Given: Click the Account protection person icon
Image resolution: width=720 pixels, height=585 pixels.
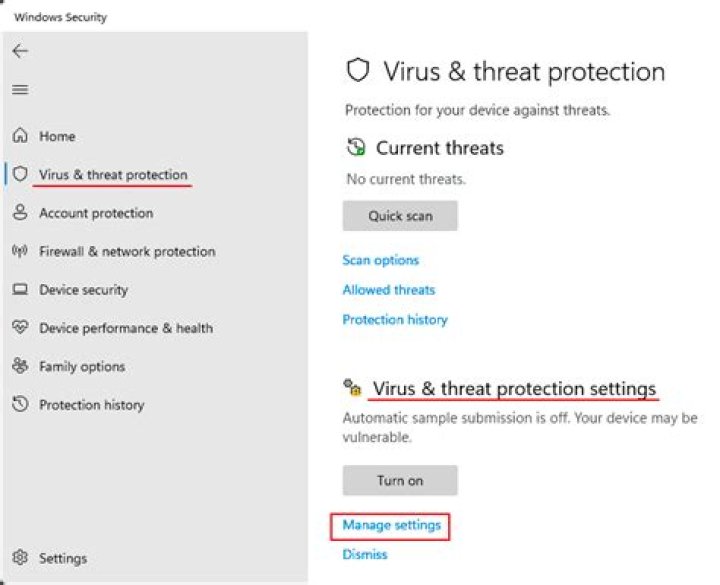Looking at the screenshot, I should (20, 213).
